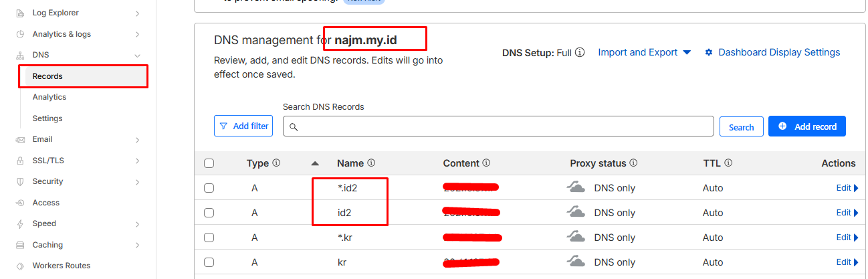Viewport: 868px width, 279px height.
Task: Collapse the DNS section chevron
Action: point(137,55)
